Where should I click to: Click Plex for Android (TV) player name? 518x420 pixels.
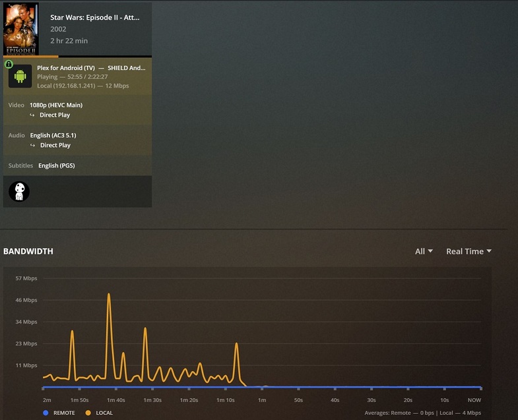tap(66, 68)
